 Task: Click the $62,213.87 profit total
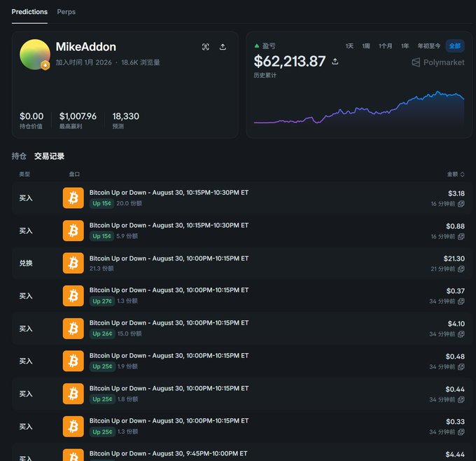click(x=290, y=62)
